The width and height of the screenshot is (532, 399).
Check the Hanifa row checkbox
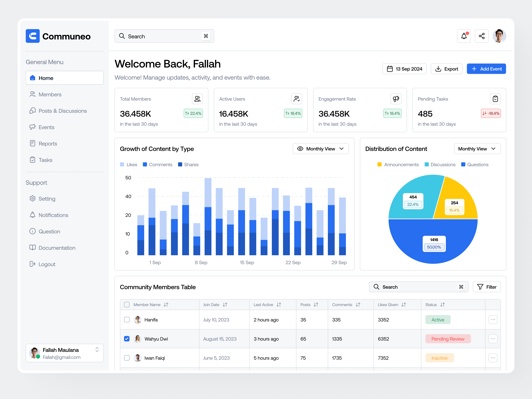point(127,320)
